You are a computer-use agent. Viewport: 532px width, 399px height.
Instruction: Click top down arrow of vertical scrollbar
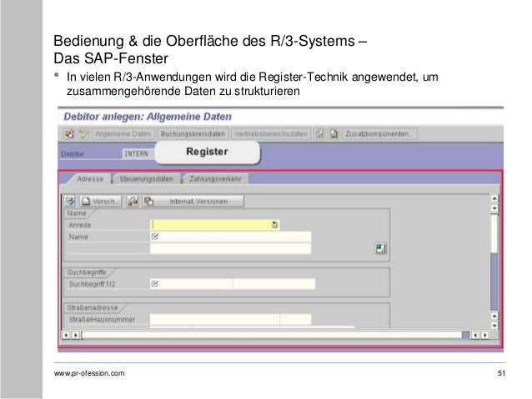pos(494,207)
